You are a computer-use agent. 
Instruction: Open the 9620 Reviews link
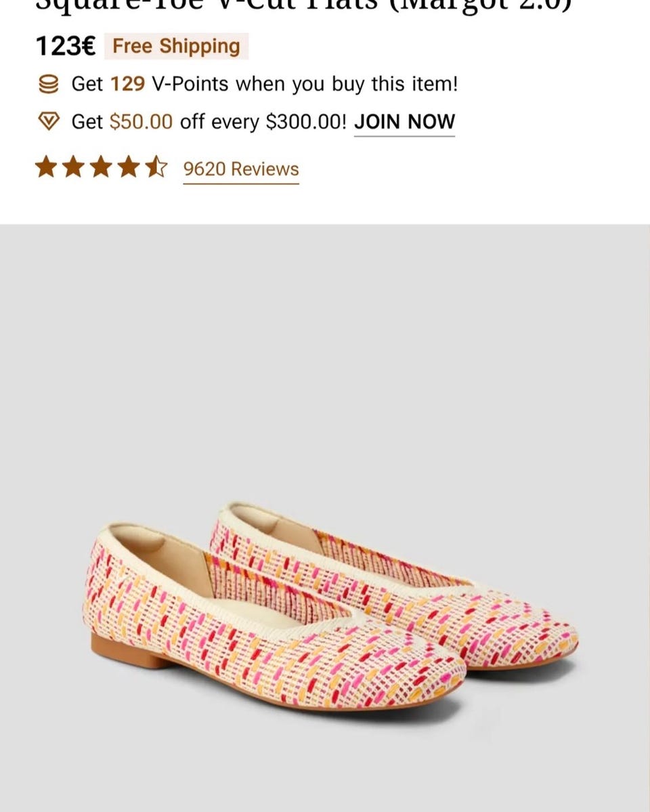(241, 169)
